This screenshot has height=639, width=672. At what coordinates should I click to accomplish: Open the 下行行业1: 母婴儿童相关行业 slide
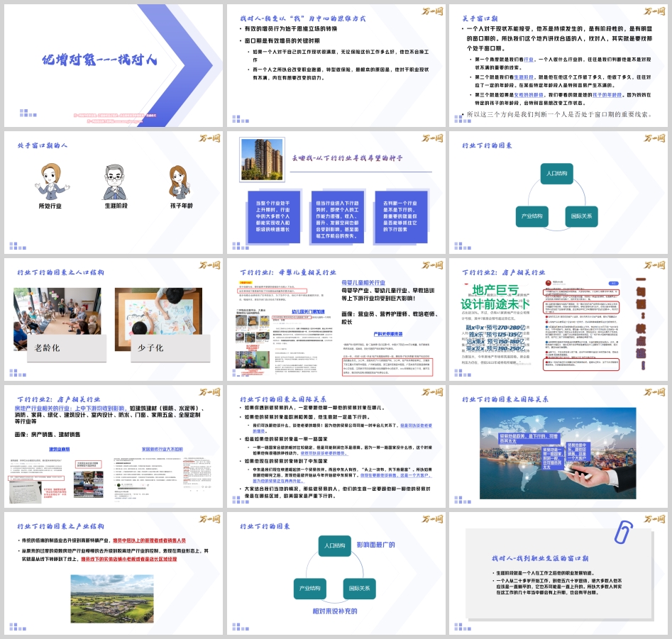[336, 321]
